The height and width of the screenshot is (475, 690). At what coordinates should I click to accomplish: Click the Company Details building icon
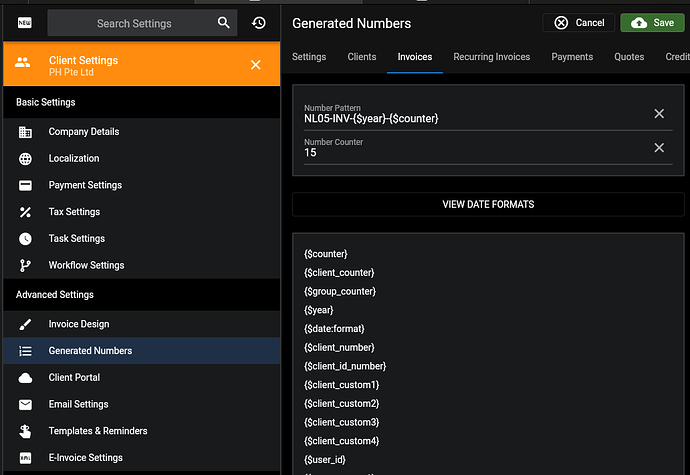[25, 132]
